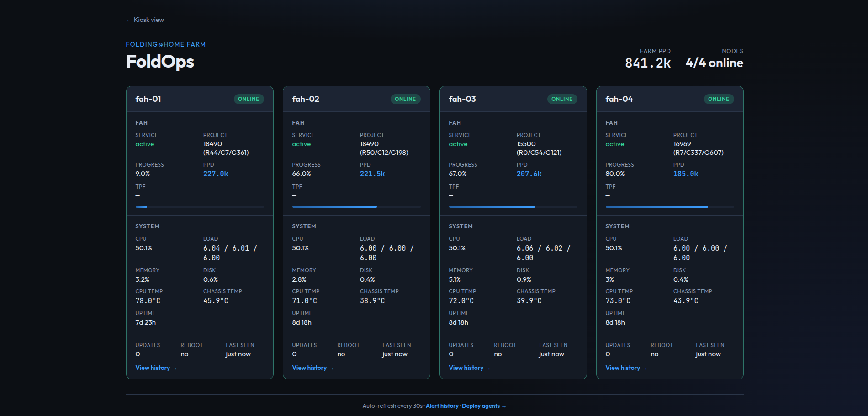Go back to Kiosk view
The width and height of the screenshot is (868, 416).
coord(145,20)
